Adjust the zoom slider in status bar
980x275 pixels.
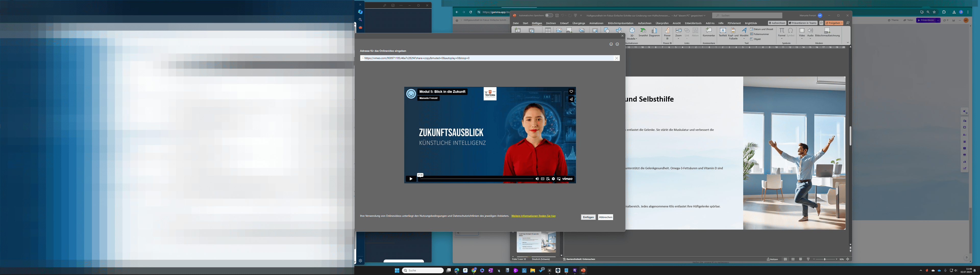pyautogui.click(x=825, y=259)
